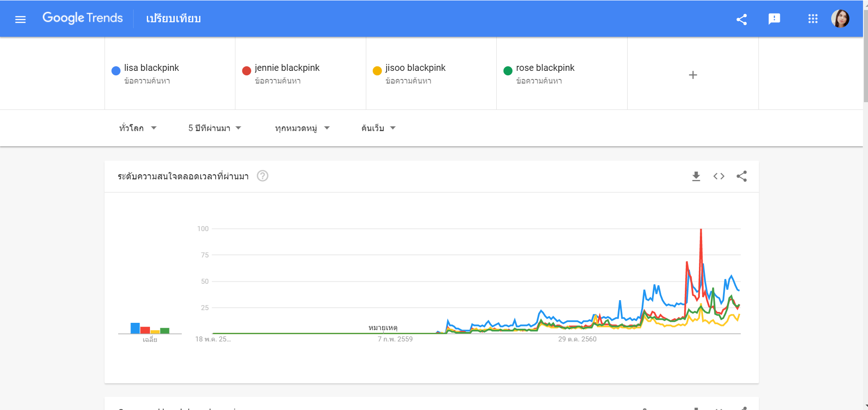
Task: Click the red dot for jennie blackpink
Action: click(247, 70)
